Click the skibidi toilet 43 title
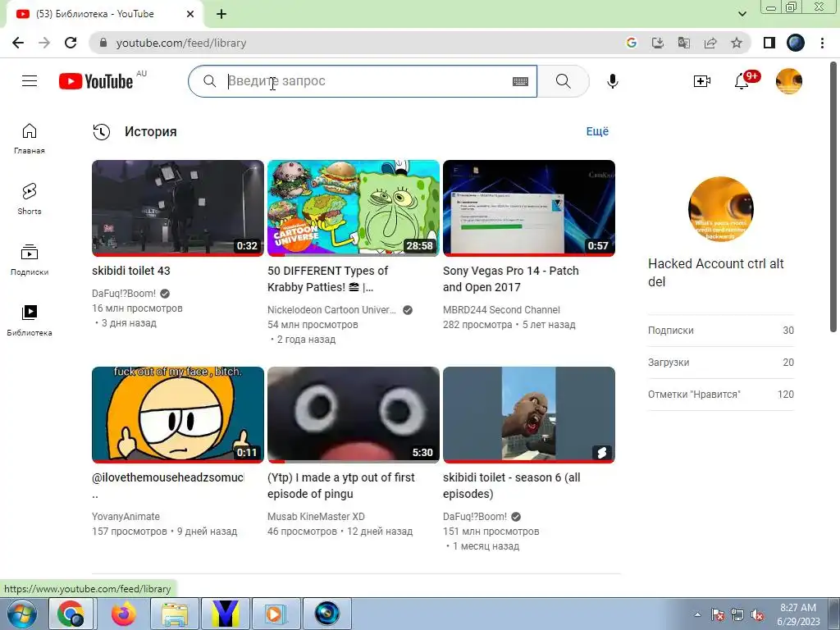This screenshot has height=630, width=840. coord(131,271)
